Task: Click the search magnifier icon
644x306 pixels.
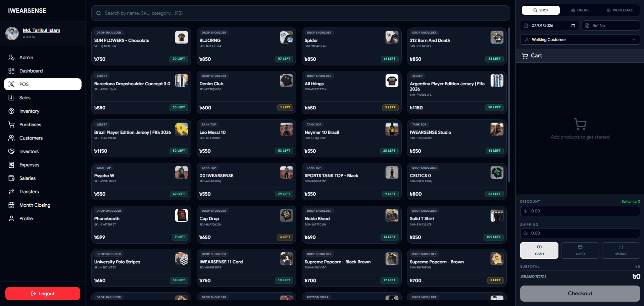Action: (99, 13)
